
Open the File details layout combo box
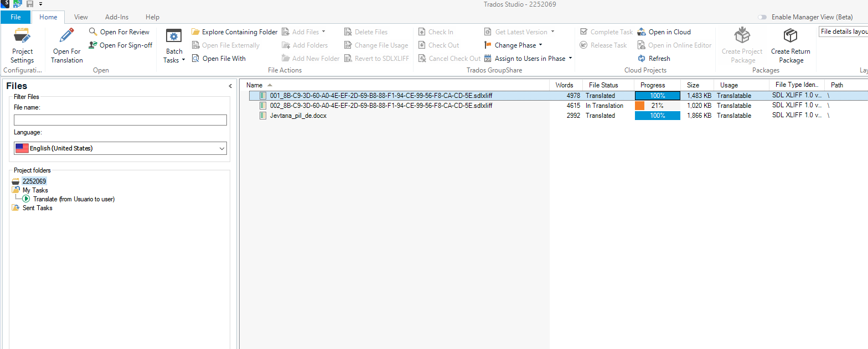(x=843, y=32)
